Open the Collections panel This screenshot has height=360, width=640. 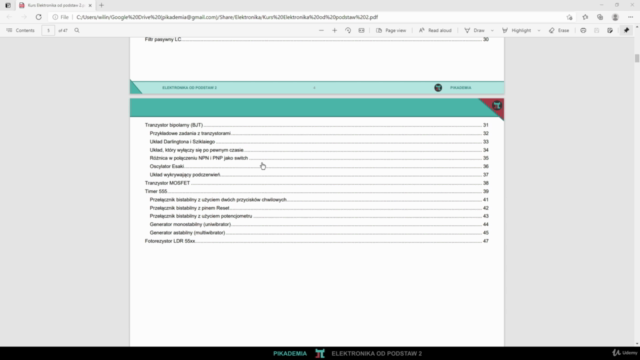click(x=600, y=17)
